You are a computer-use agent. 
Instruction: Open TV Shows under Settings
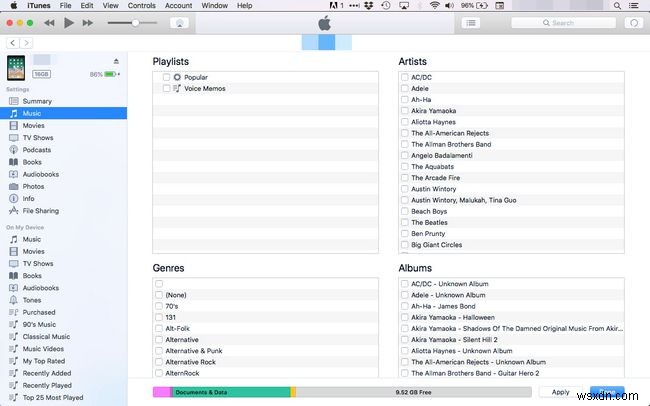click(38, 138)
